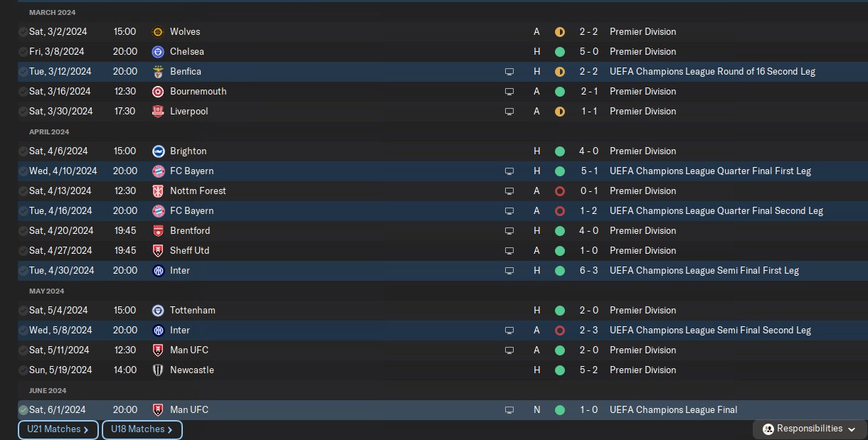Image resolution: width=868 pixels, height=440 pixels.
Task: Click the Chelsea club badge
Action: click(x=158, y=52)
